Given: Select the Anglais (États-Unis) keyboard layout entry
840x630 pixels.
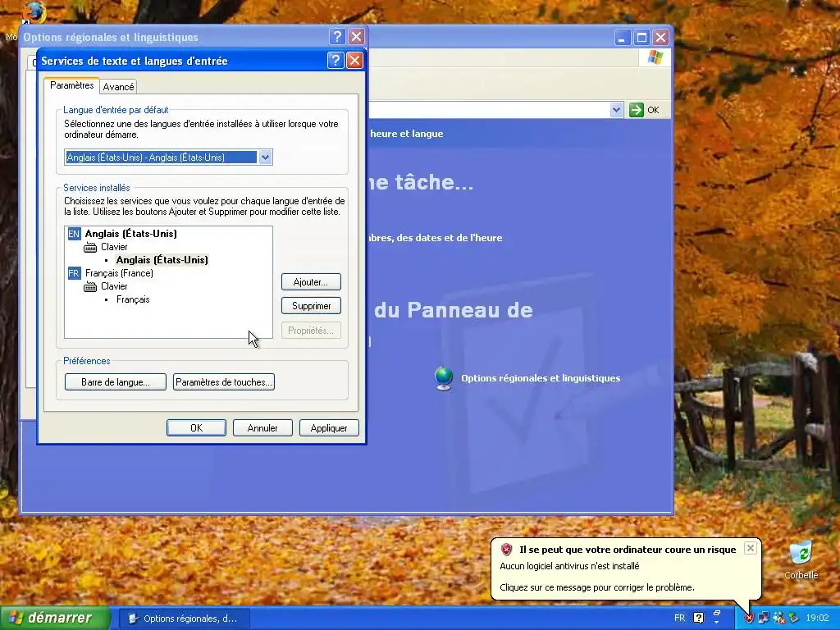Looking at the screenshot, I should click(x=162, y=260).
